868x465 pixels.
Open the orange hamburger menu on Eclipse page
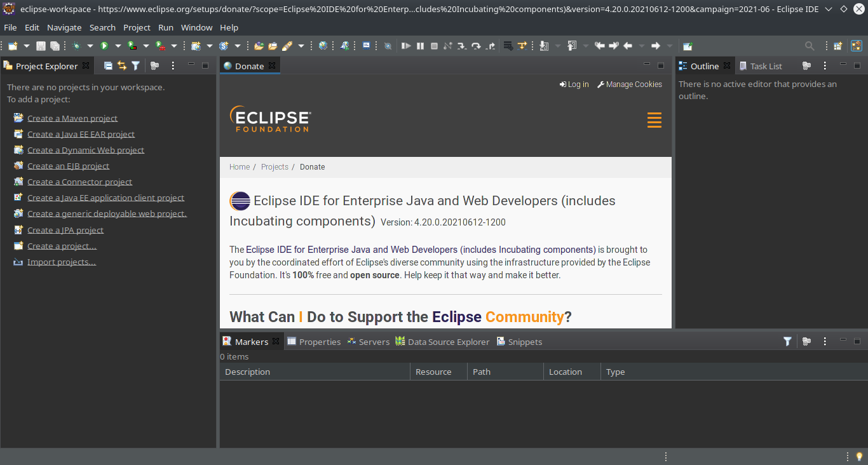654,120
